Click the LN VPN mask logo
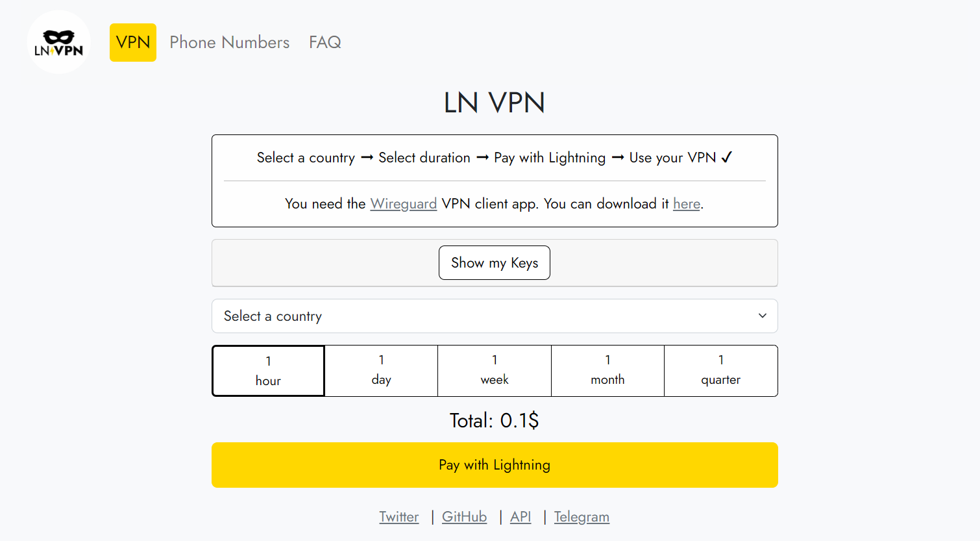 point(59,42)
